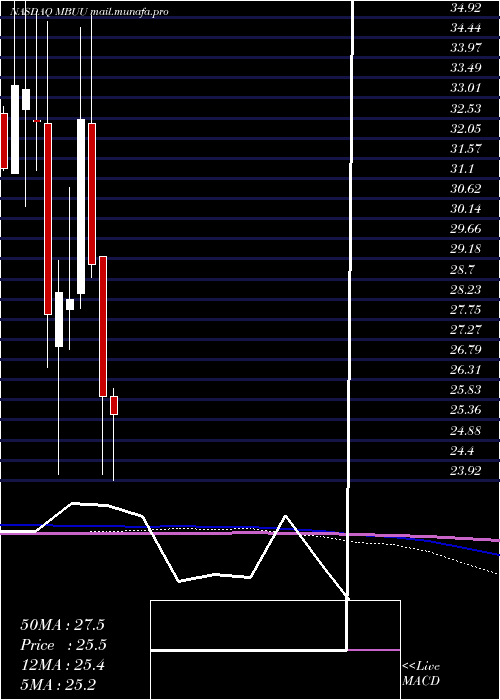Screen dimensions: 500x700
Task: Click the 29.66 price label
Action: tap(465, 229)
